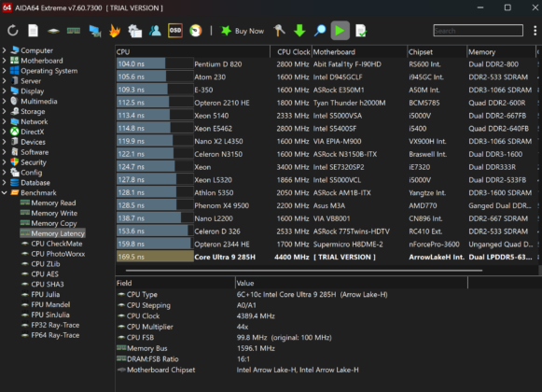Click the Field column header

[x=175, y=283]
